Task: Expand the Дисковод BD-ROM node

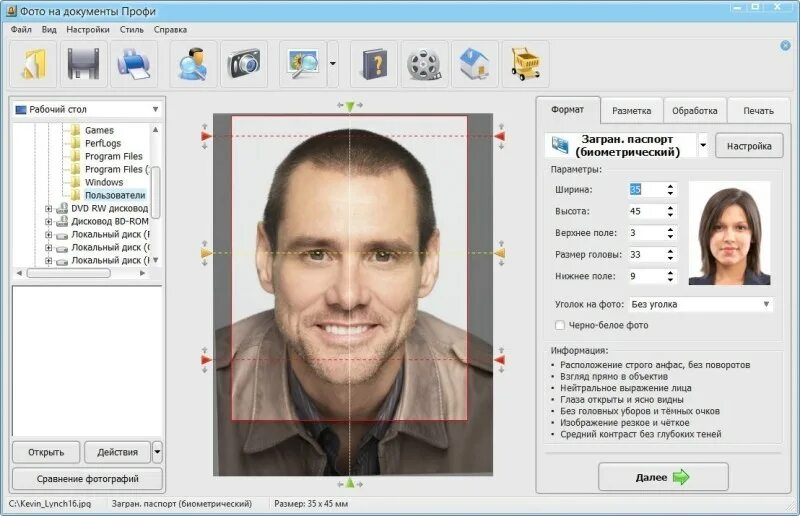Action: click(48, 222)
